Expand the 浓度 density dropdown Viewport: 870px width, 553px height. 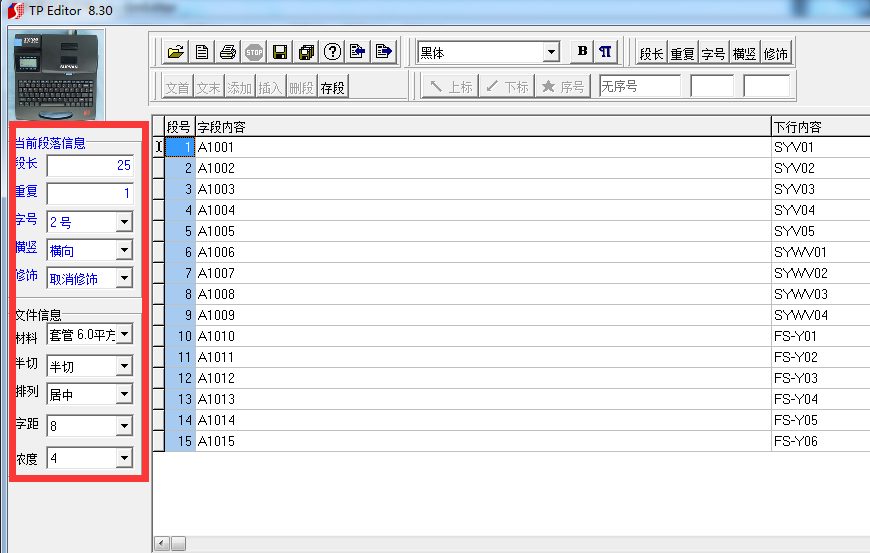tap(124, 459)
